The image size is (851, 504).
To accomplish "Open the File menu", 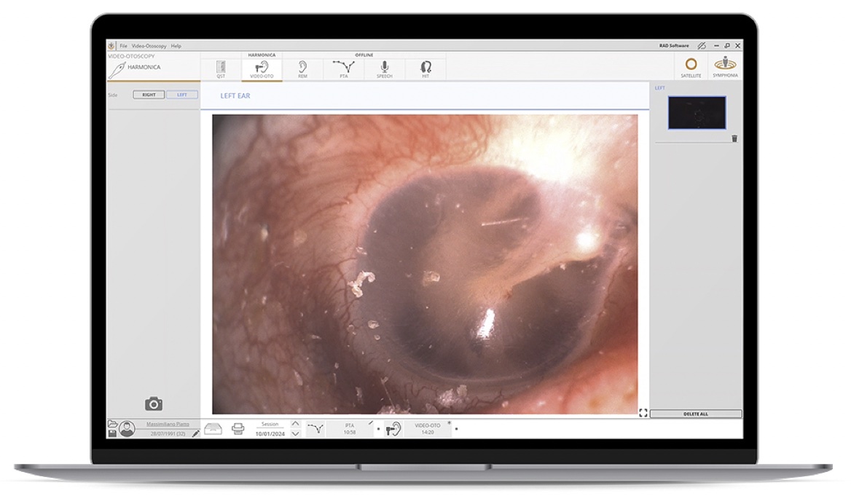I will click(x=123, y=46).
